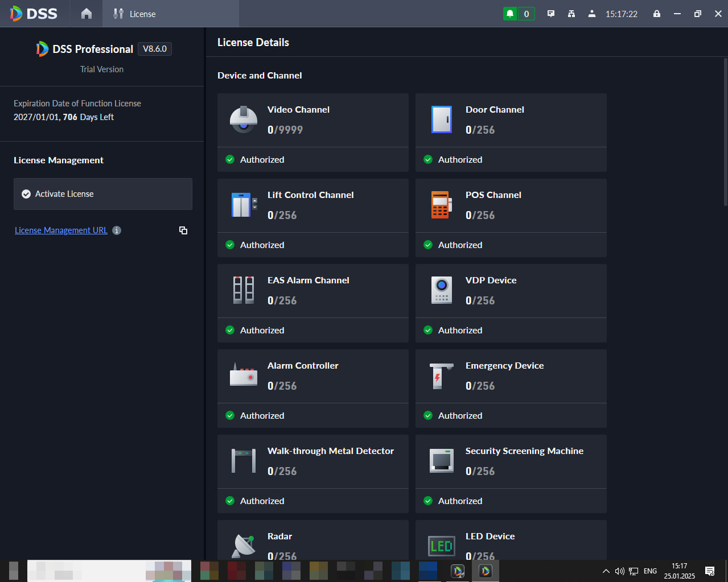Open the user account icon
Screen dimensions: 728x582
[x=592, y=14]
